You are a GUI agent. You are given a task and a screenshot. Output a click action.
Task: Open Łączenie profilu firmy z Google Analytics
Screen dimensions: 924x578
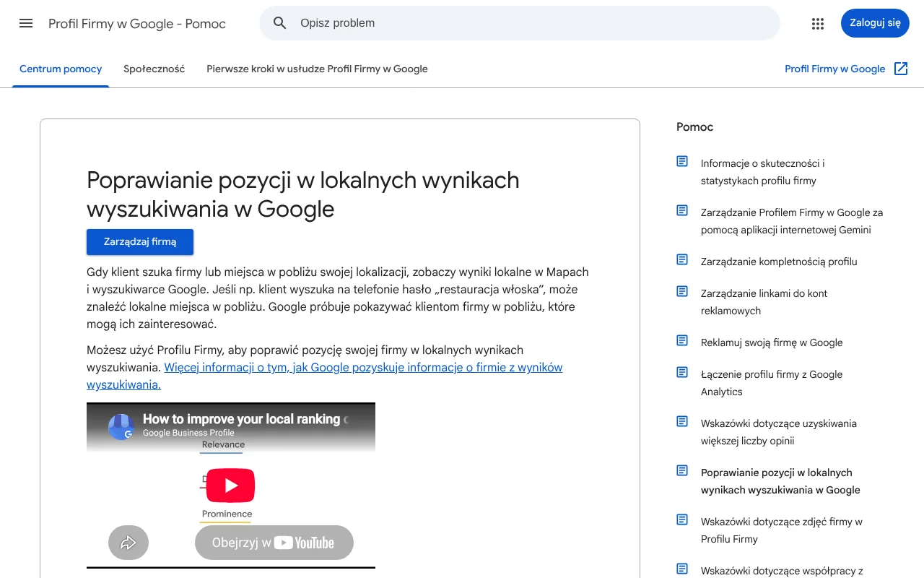(772, 383)
